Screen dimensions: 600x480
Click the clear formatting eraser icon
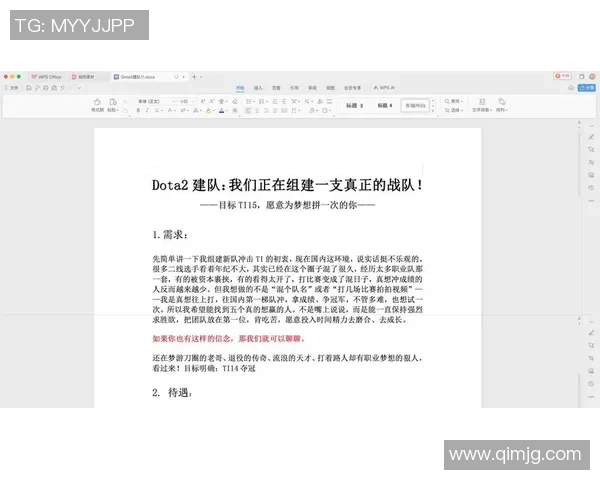click(235, 101)
